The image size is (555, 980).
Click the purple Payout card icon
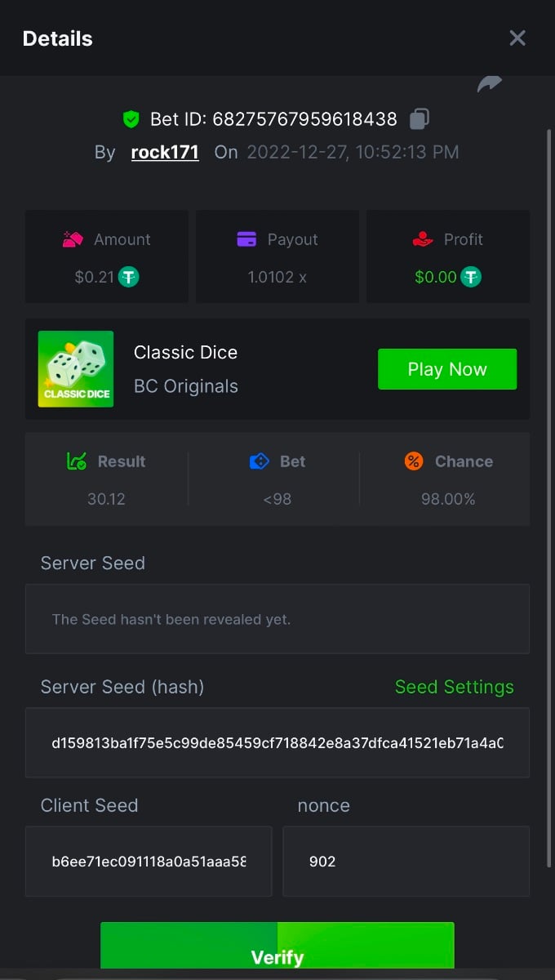[x=246, y=239]
